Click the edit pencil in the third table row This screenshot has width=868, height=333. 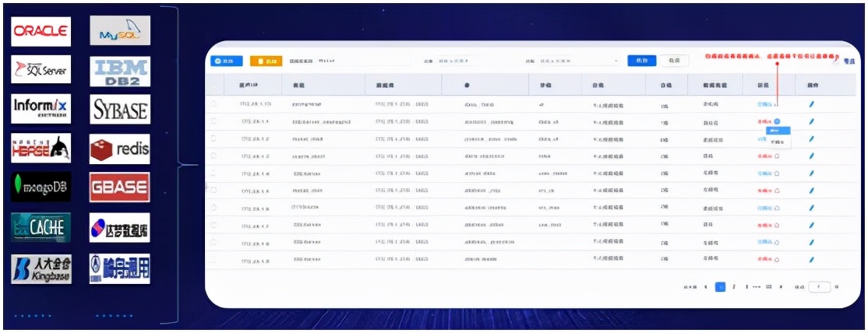[x=812, y=138]
